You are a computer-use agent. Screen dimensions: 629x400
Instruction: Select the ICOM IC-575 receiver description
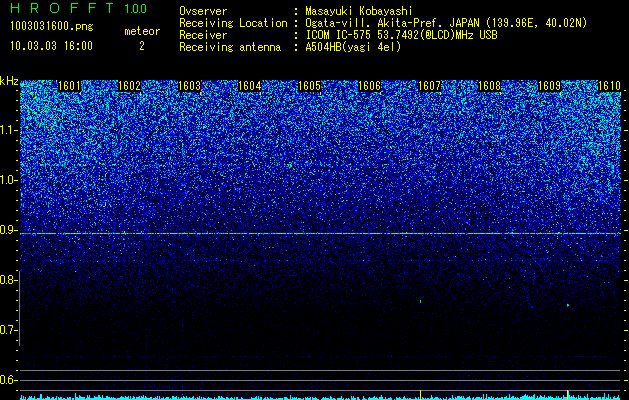401,35
